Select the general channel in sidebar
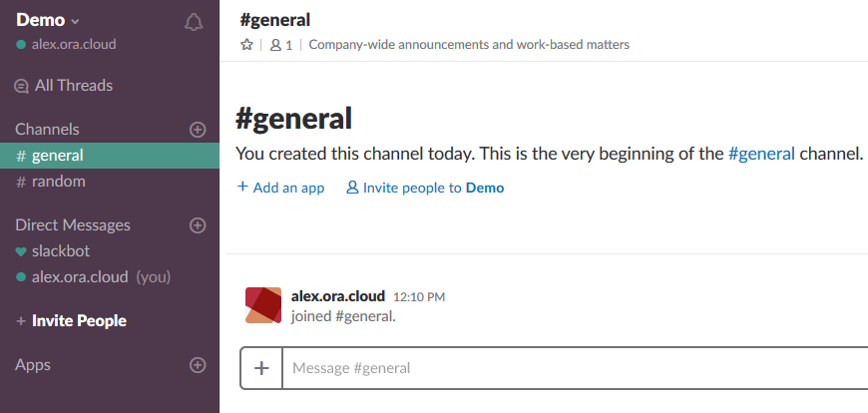The image size is (868, 413). coord(57,156)
